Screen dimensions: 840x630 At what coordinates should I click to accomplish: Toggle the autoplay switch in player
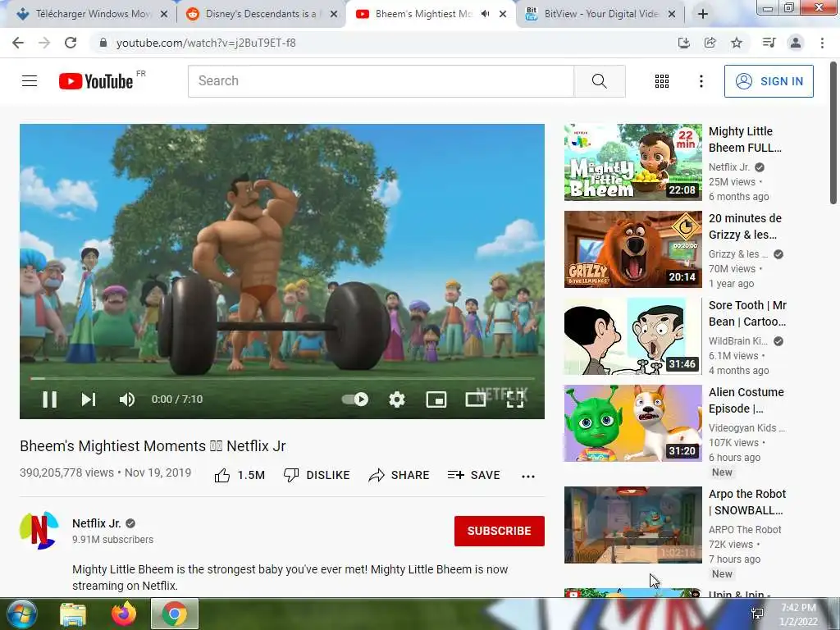(x=356, y=399)
